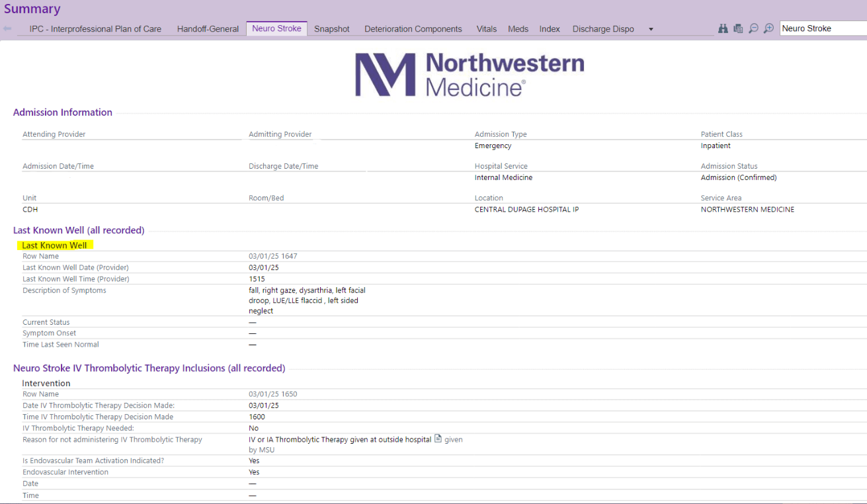Go to the Meds tab
This screenshot has height=504, width=867.
click(518, 29)
